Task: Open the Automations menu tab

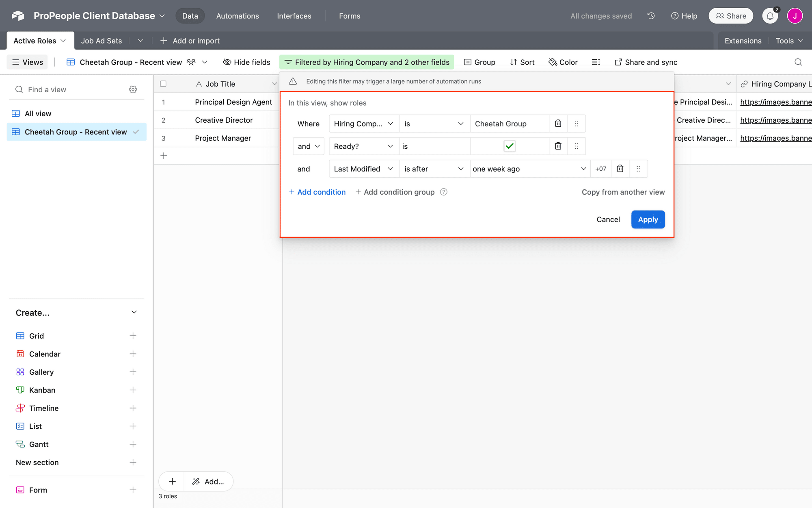Action: point(238,16)
